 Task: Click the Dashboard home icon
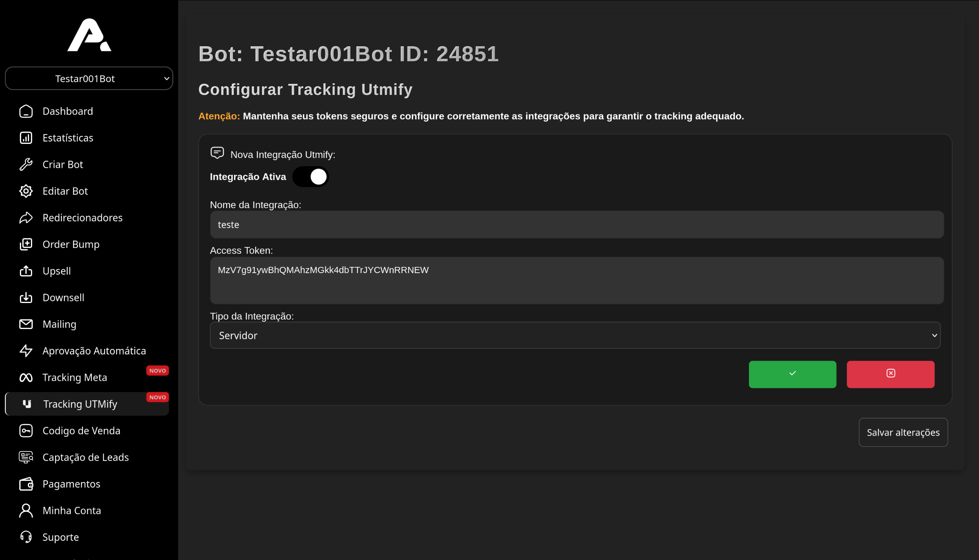click(26, 111)
